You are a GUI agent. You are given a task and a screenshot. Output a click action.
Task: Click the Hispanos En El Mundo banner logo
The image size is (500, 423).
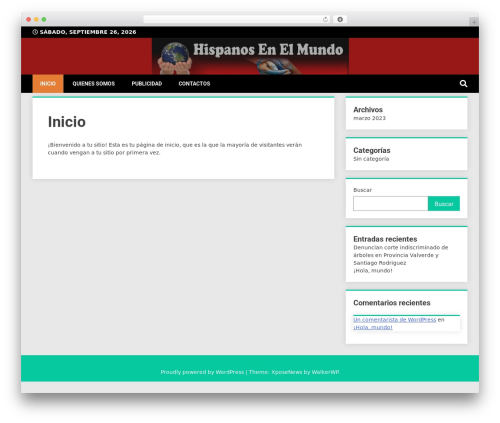point(250,56)
